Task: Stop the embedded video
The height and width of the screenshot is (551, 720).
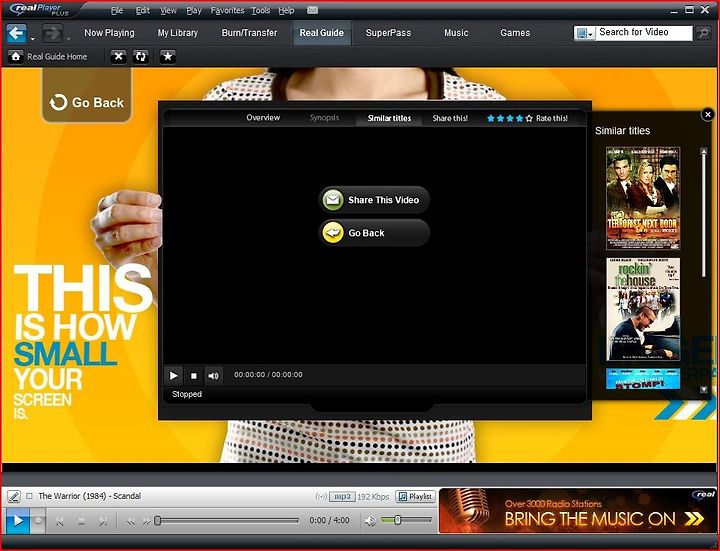Action: 194,376
